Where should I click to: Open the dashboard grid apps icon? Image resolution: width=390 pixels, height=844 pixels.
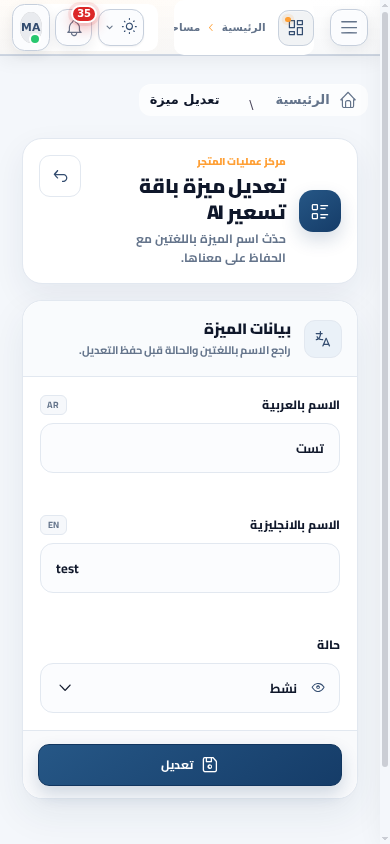tap(296, 27)
